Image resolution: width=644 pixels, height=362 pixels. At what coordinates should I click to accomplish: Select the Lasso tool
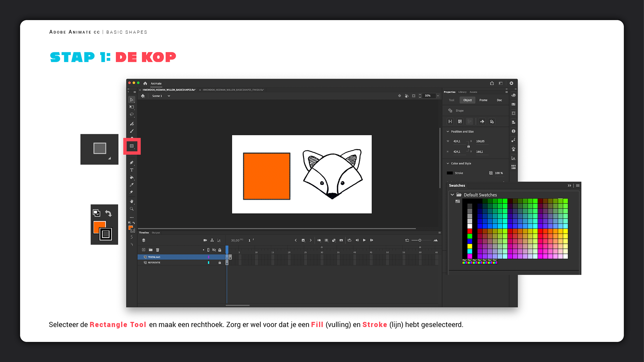pos(132,115)
